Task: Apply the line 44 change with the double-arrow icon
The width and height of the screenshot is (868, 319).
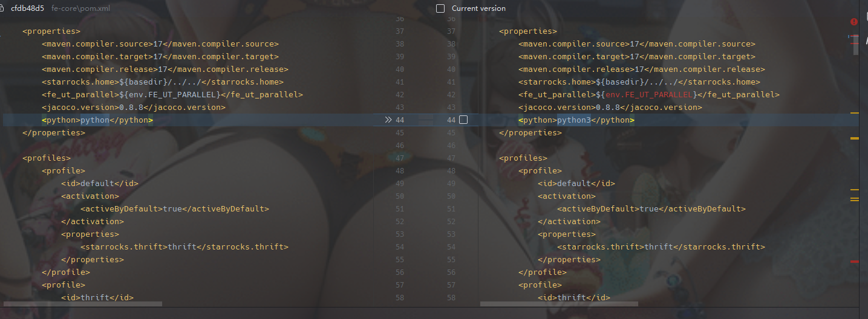Action: (388, 120)
